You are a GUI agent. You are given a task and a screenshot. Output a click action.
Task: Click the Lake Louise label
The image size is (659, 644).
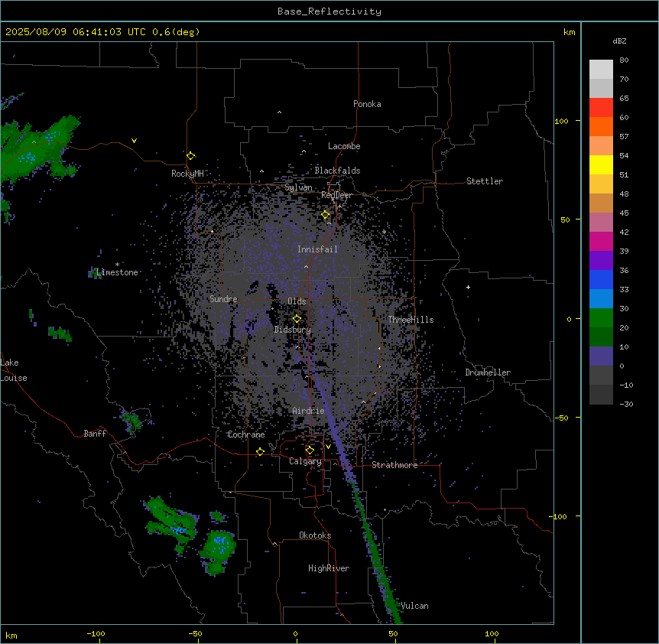click(x=13, y=370)
